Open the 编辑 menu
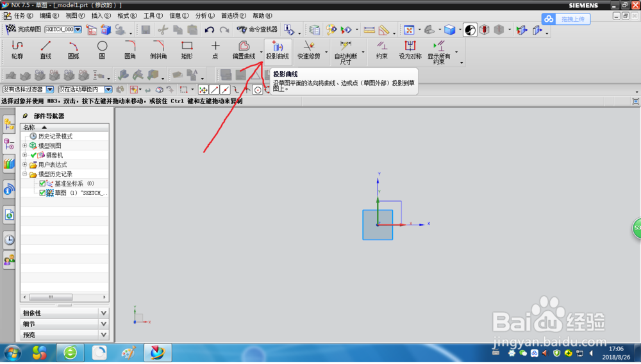Image resolution: width=641 pixels, height=364 pixels. pyautogui.click(x=49, y=15)
